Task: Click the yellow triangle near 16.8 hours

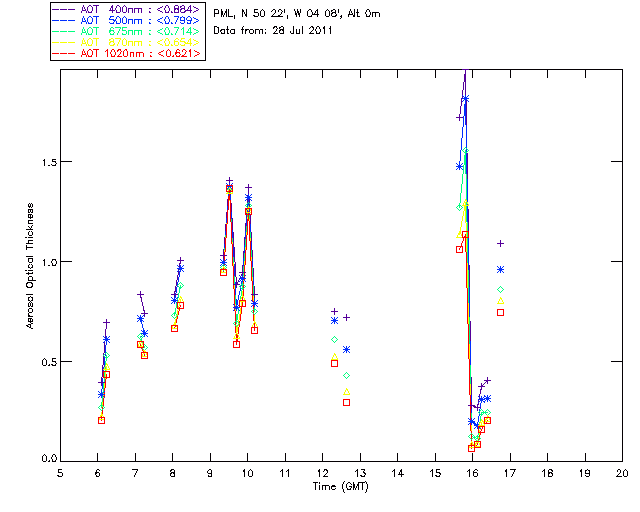Action: (x=501, y=300)
